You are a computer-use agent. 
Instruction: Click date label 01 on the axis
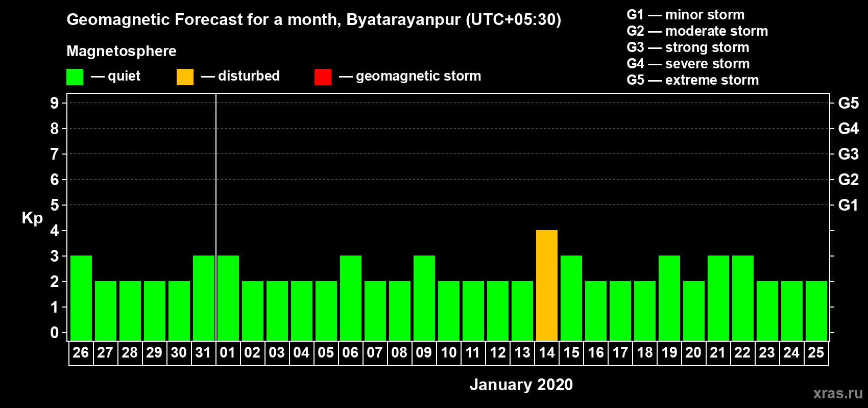click(x=228, y=352)
